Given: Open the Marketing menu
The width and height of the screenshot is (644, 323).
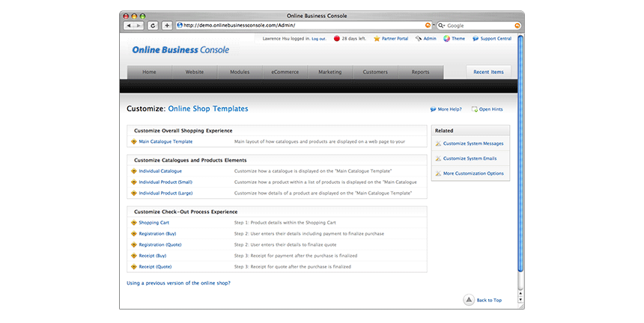Looking at the screenshot, I should [329, 73].
